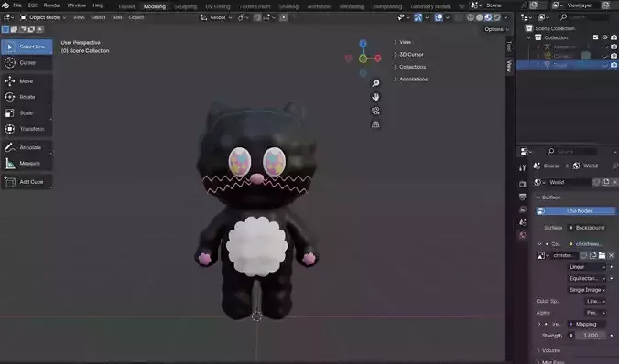Toggle Collection exclude checkbox in outliner

click(595, 37)
